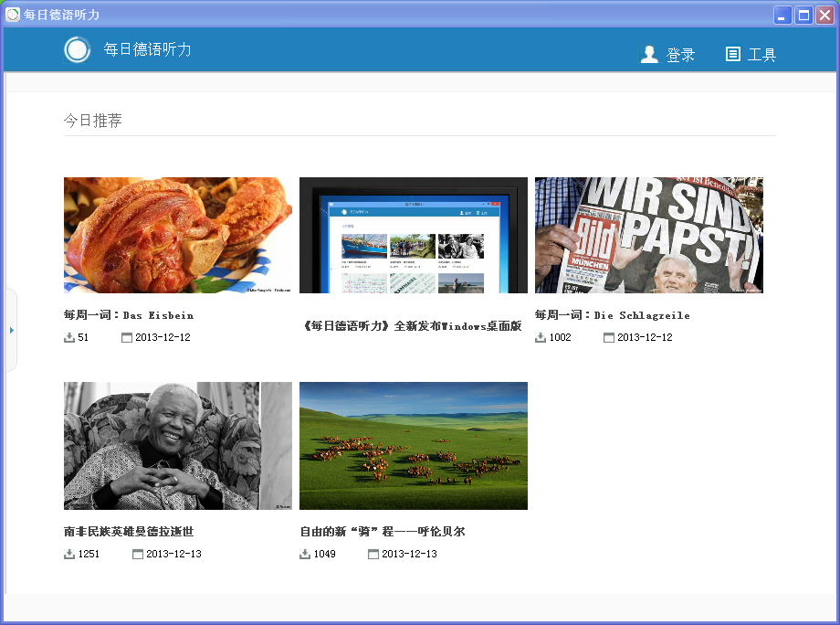This screenshot has height=625, width=840.
Task: Click the download icon showing 1251 under 曼德拉 article
Action: click(x=68, y=553)
